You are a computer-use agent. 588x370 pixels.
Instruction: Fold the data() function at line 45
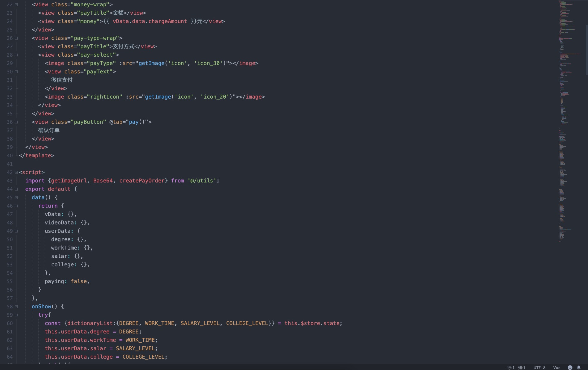click(x=16, y=197)
